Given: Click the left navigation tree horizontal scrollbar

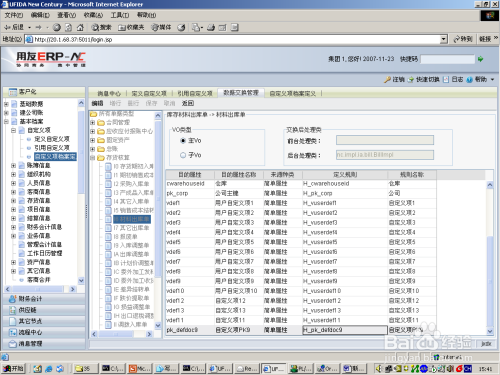Looking at the screenshot, I should pos(40,289).
